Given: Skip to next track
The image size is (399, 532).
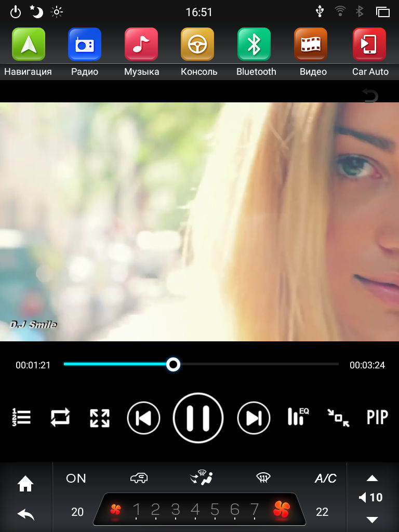Looking at the screenshot, I should [x=254, y=418].
